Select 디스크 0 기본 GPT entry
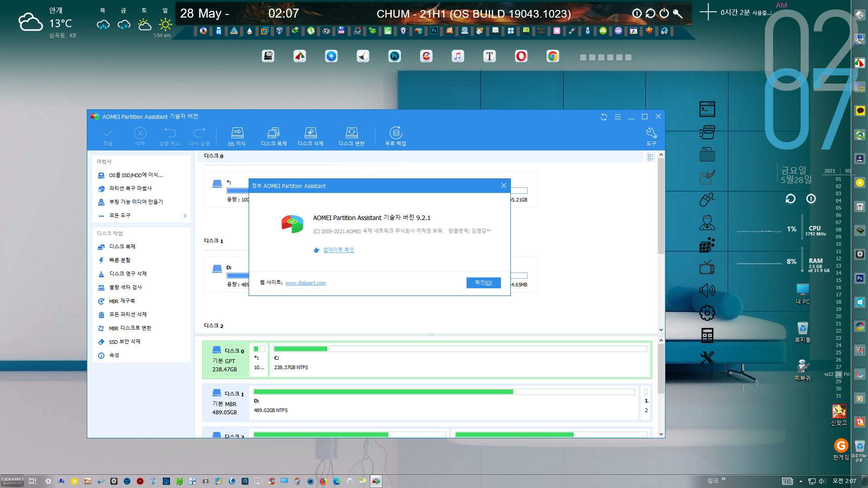 pyautogui.click(x=226, y=360)
